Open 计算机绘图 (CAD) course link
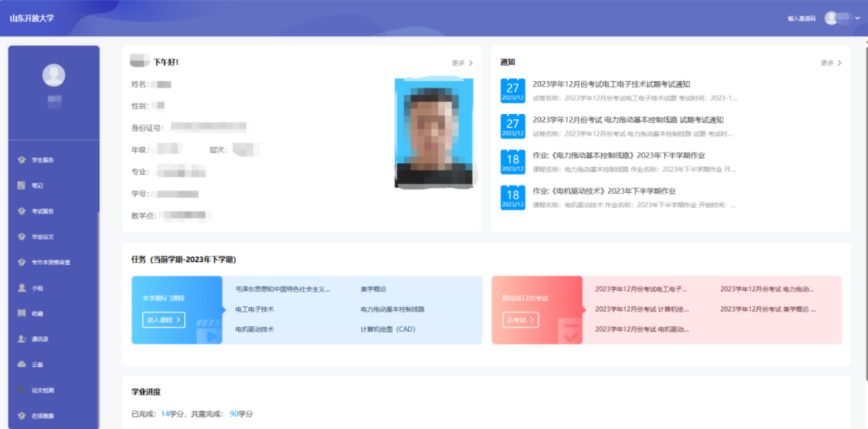 click(x=393, y=329)
